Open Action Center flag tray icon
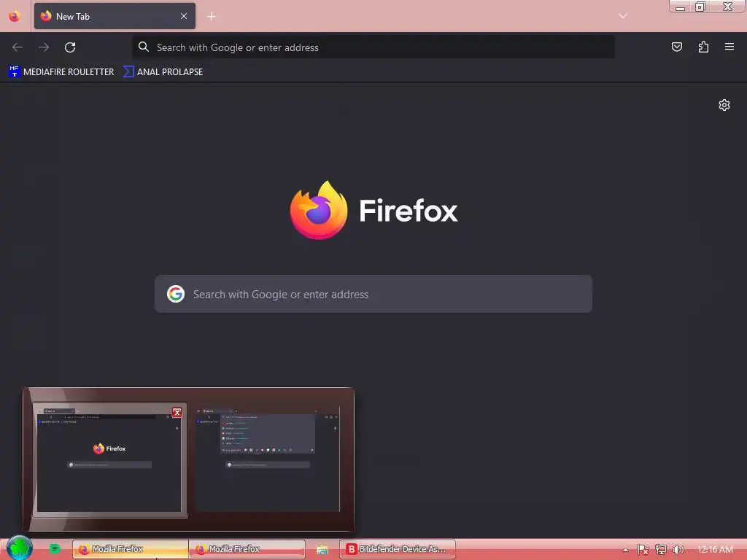Screen dimensions: 747x560 (643, 550)
